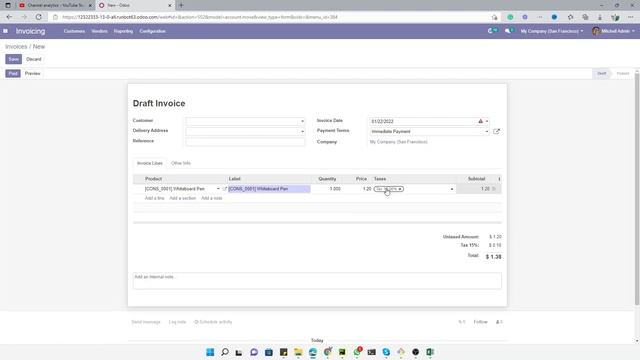Open the Invoice Date picker arrow

click(x=487, y=121)
